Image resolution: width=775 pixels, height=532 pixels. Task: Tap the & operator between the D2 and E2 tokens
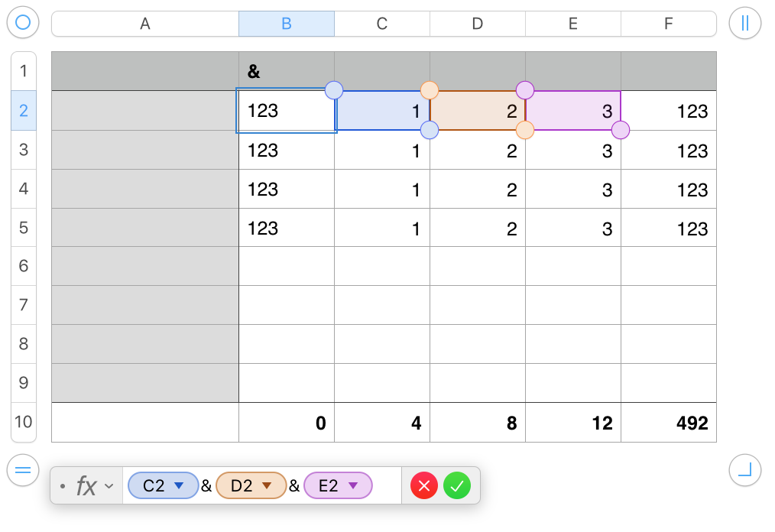[295, 485]
